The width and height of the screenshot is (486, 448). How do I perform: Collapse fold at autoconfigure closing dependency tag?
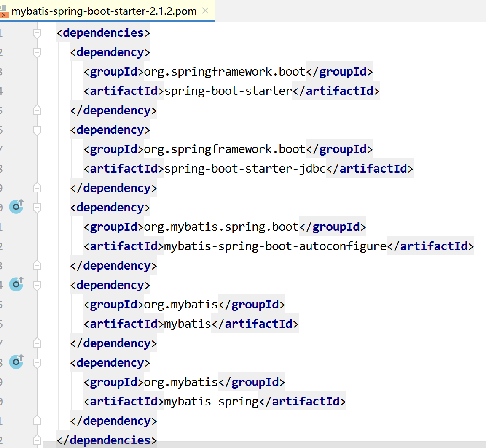pos(37,265)
